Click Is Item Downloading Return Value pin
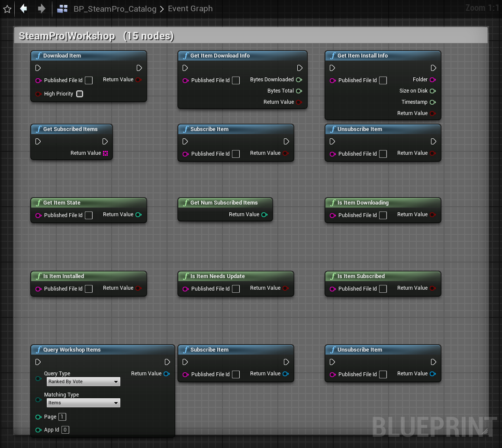This screenshot has height=448, width=502. pyautogui.click(x=433, y=215)
